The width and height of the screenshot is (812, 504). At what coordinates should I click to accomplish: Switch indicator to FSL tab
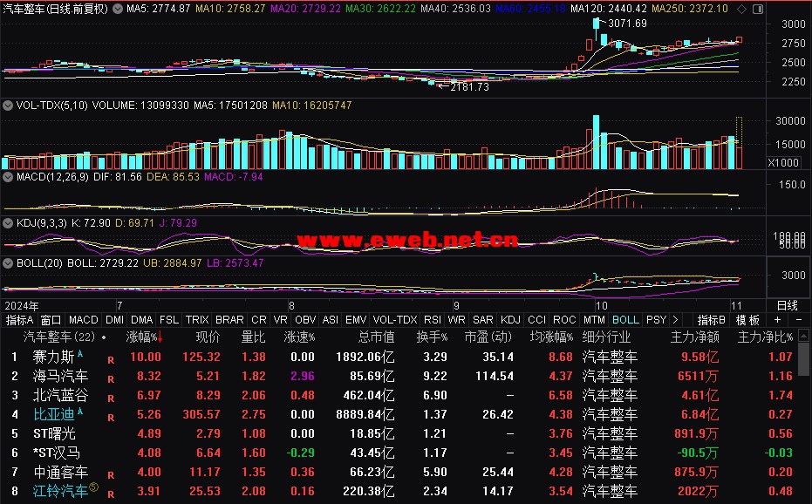[169, 320]
